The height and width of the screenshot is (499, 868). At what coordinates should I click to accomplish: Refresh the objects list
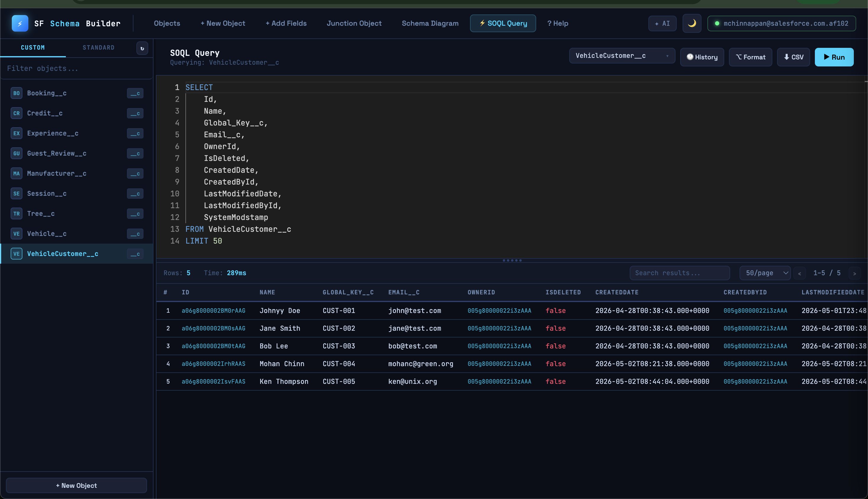pos(142,48)
